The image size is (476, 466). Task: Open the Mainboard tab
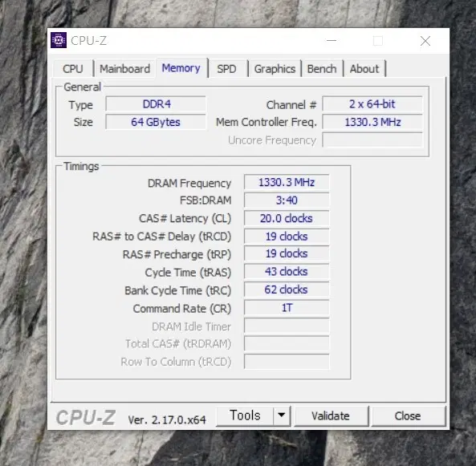coord(124,69)
